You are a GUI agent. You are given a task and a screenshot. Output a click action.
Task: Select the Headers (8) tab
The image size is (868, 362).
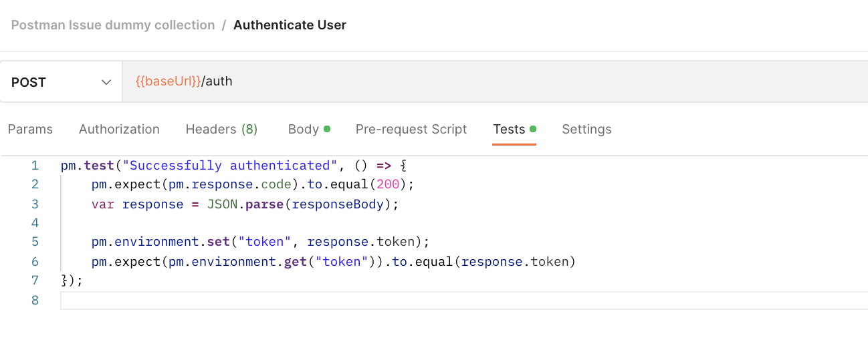click(221, 129)
